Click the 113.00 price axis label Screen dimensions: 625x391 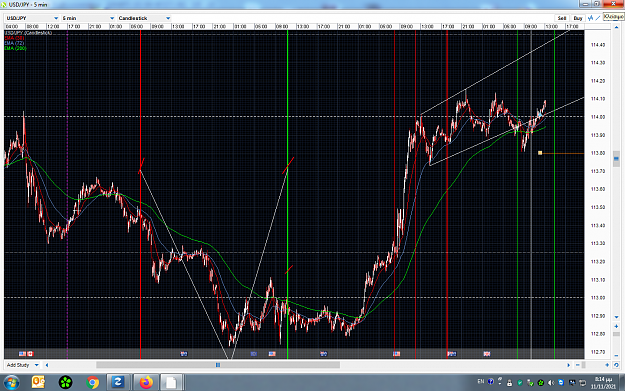pyautogui.click(x=598, y=298)
